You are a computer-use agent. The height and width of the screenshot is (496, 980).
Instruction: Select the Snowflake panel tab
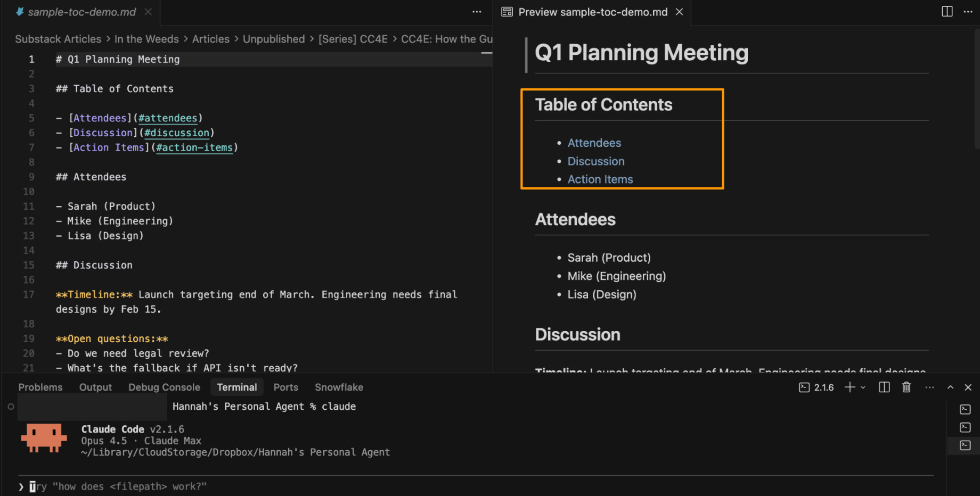pyautogui.click(x=339, y=387)
